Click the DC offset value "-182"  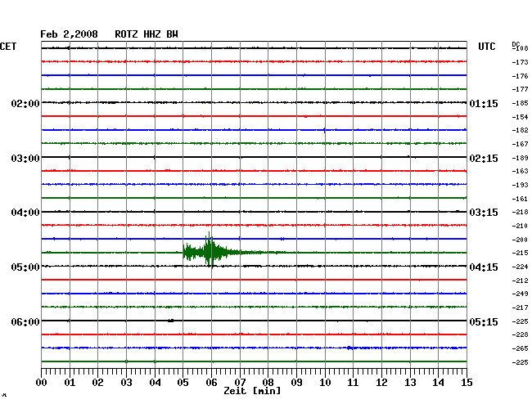(520, 130)
